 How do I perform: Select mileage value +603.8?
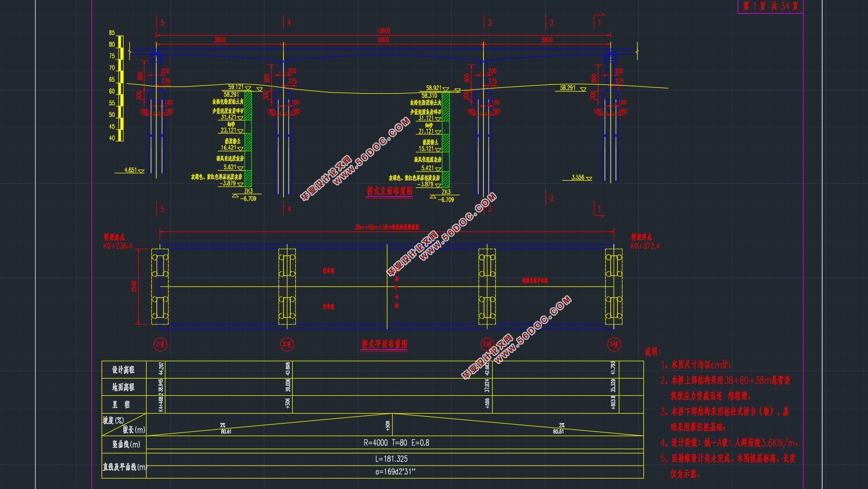[x=614, y=403]
